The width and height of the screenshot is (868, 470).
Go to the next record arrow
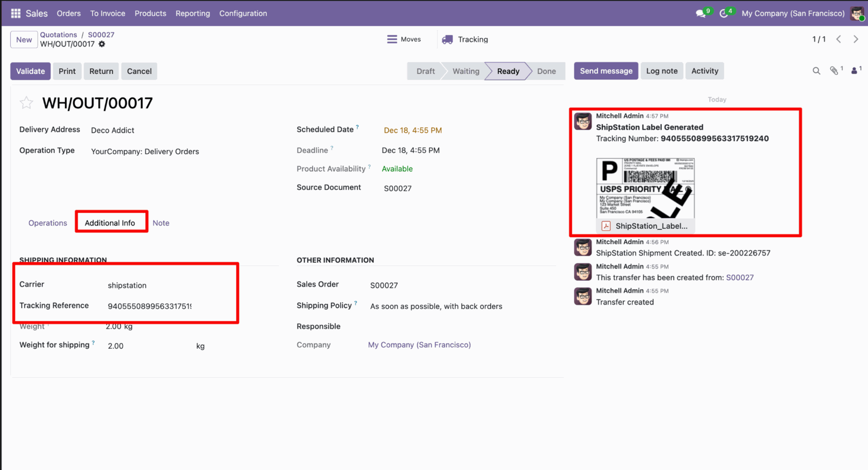click(855, 39)
